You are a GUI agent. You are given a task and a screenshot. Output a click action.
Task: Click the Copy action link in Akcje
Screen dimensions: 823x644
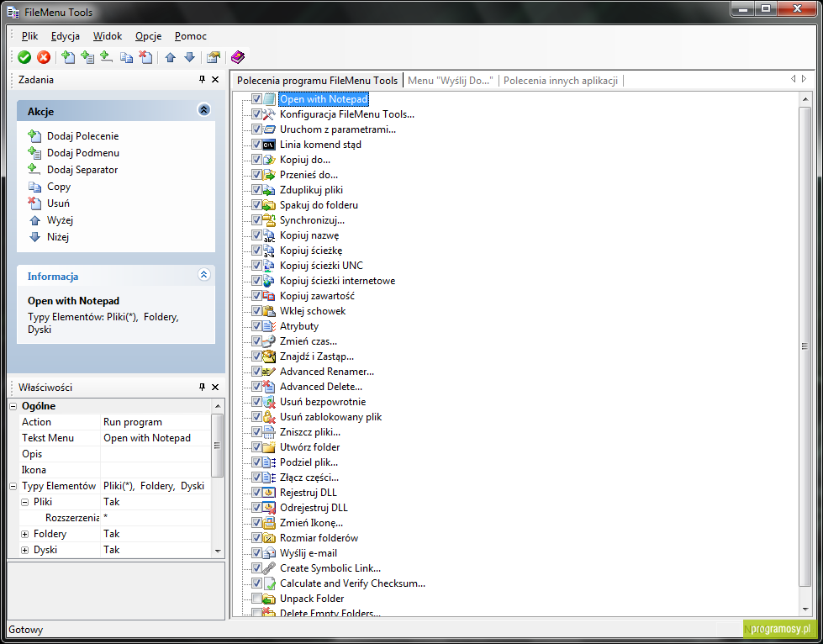tap(59, 187)
